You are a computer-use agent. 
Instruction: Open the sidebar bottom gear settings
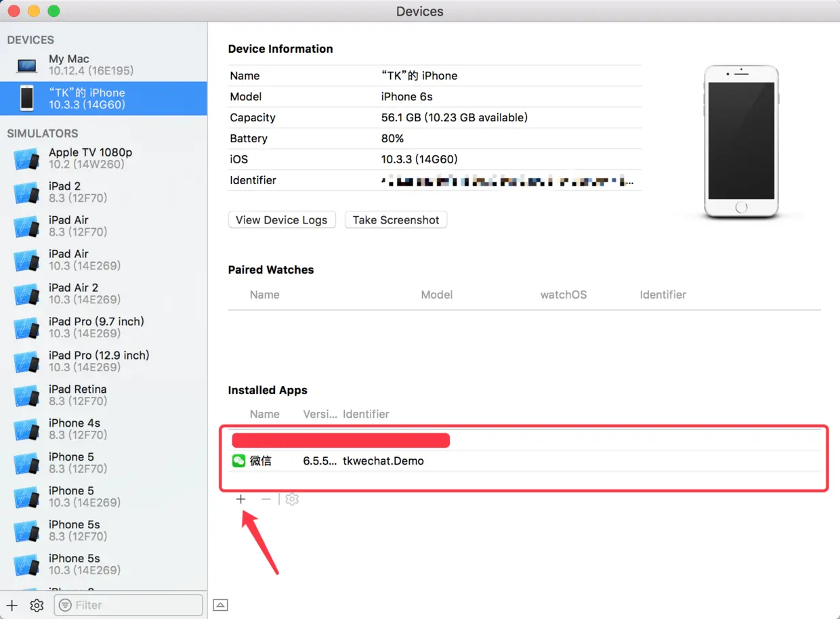37,605
